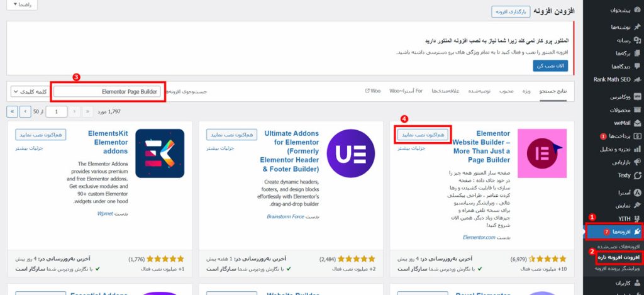Click the ElementsKit plugin logo
This screenshot has height=295, width=644.
(160, 153)
